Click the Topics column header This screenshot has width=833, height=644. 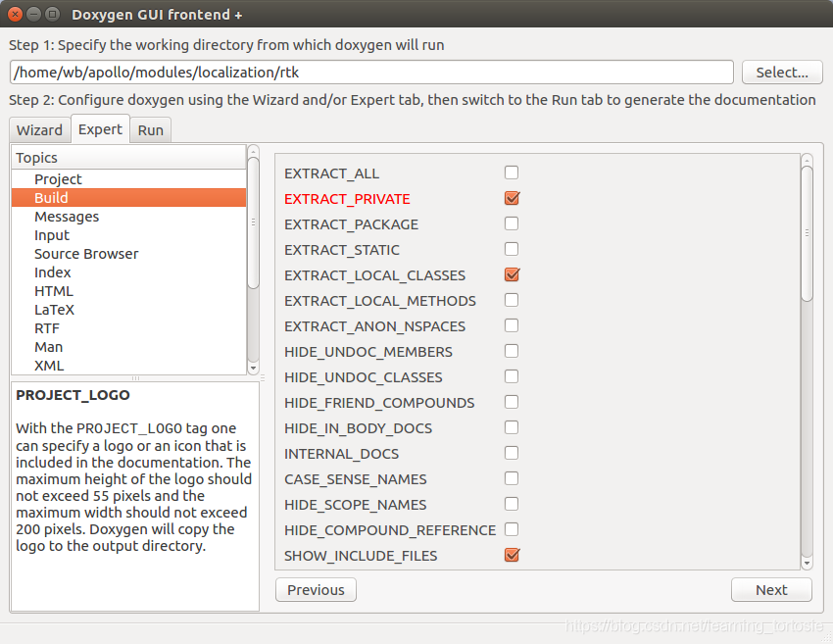point(128,157)
